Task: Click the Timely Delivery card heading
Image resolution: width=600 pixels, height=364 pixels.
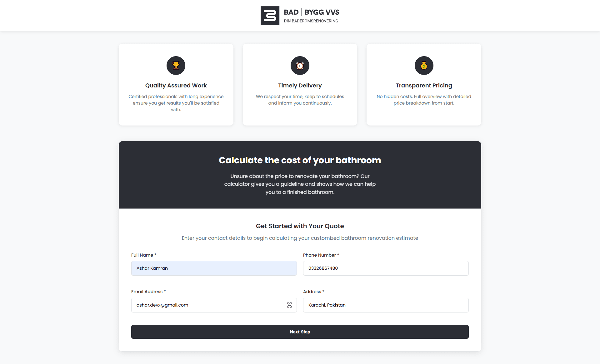Action: click(300, 86)
